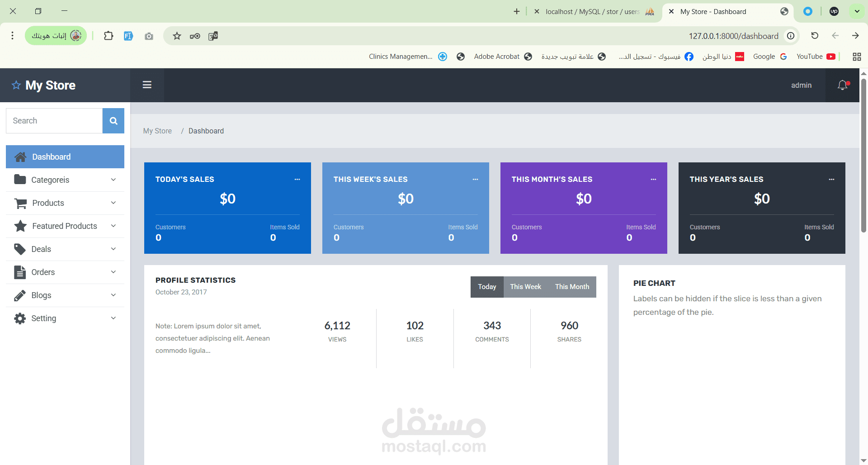Image resolution: width=868 pixels, height=465 pixels.
Task: Click the Setting gear icon
Action: tap(20, 318)
